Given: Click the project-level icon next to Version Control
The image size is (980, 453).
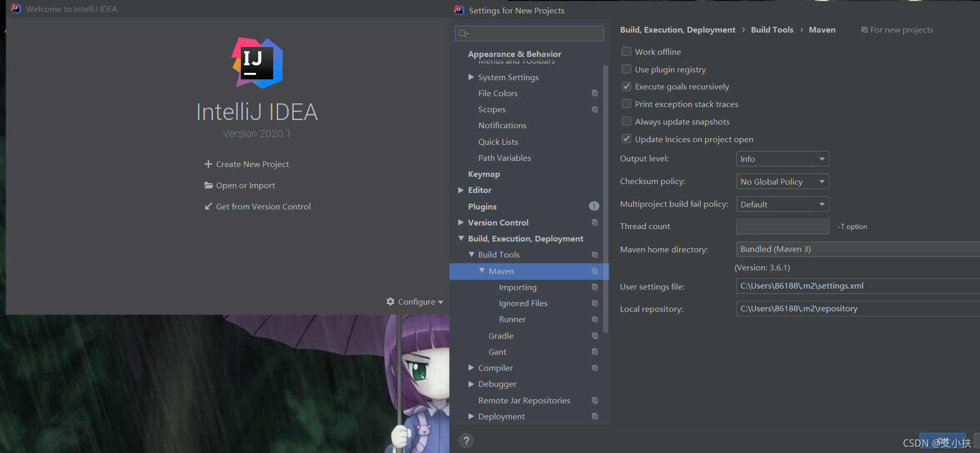Looking at the screenshot, I should pyautogui.click(x=595, y=222).
